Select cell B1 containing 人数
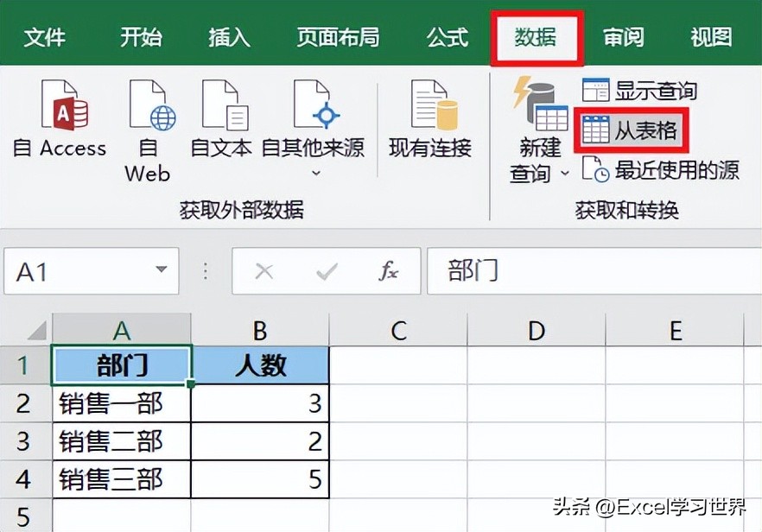This screenshot has width=762, height=532. click(261, 365)
